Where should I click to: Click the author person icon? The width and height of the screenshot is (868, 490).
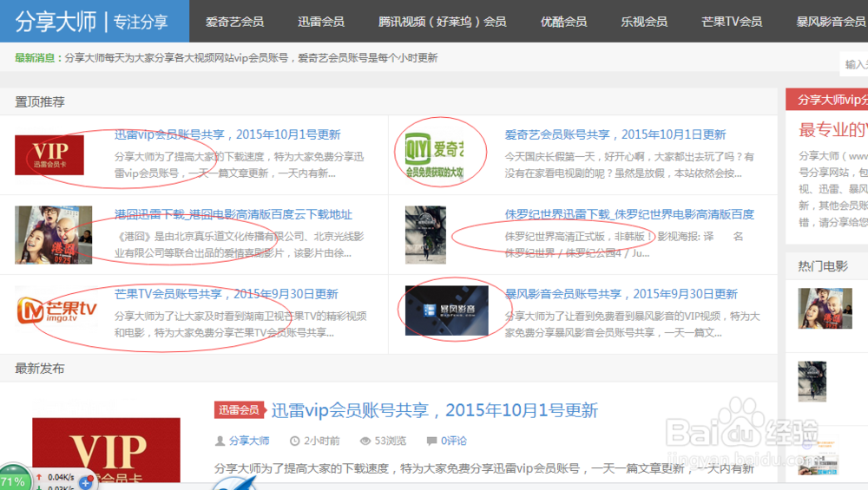[220, 441]
